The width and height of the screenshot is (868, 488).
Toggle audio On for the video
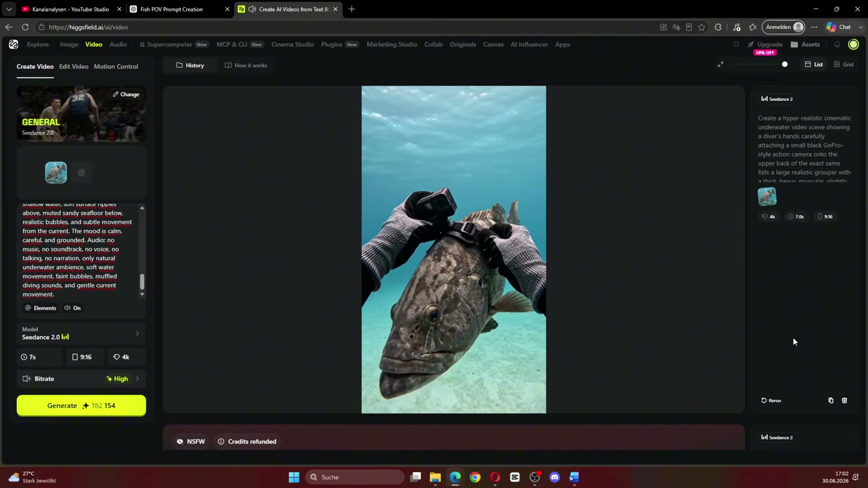(72, 308)
